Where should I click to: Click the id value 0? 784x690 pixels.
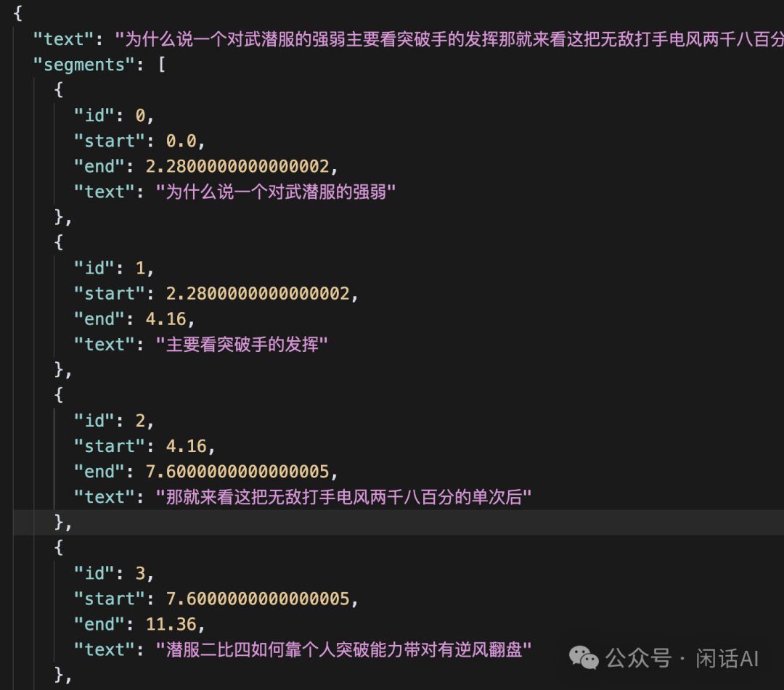141,115
